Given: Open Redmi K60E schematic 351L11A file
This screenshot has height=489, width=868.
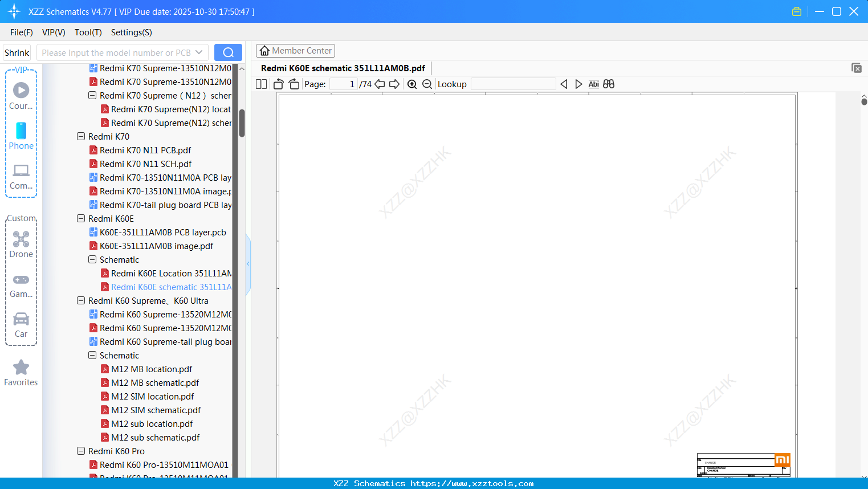Looking at the screenshot, I should click(172, 287).
